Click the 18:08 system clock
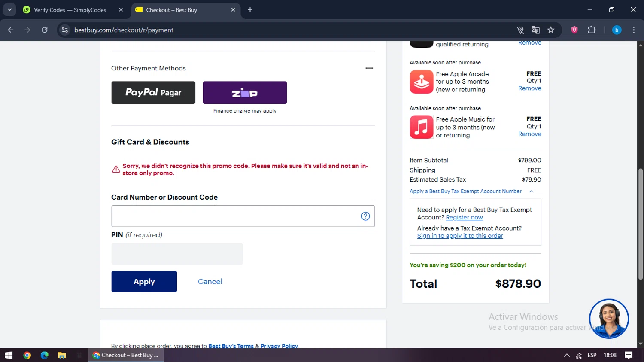 coord(610,355)
